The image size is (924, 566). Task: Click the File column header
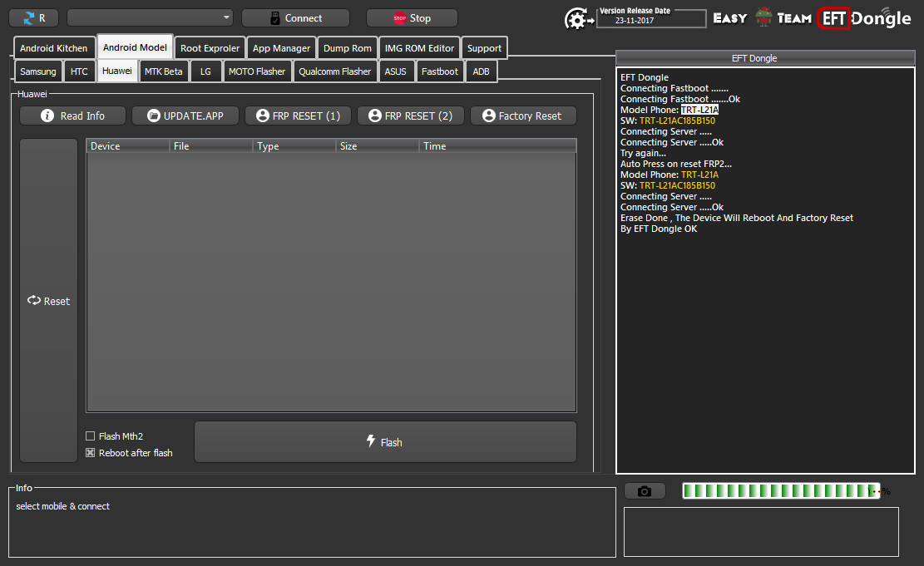tap(211, 146)
